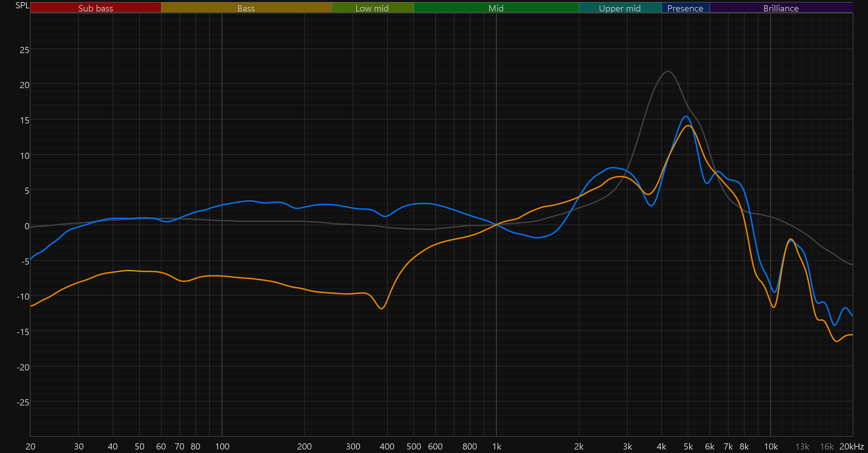The image size is (868, 453).
Task: Click the 20 Hz label on frequency axis
Action: tap(31, 446)
